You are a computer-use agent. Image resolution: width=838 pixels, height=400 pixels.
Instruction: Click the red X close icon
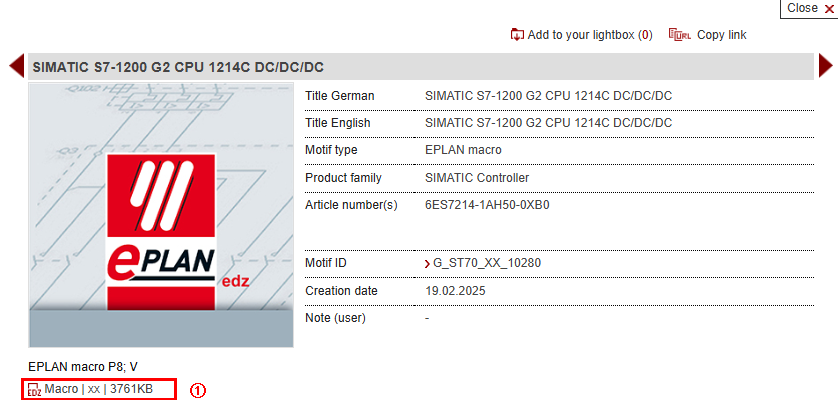click(x=828, y=8)
